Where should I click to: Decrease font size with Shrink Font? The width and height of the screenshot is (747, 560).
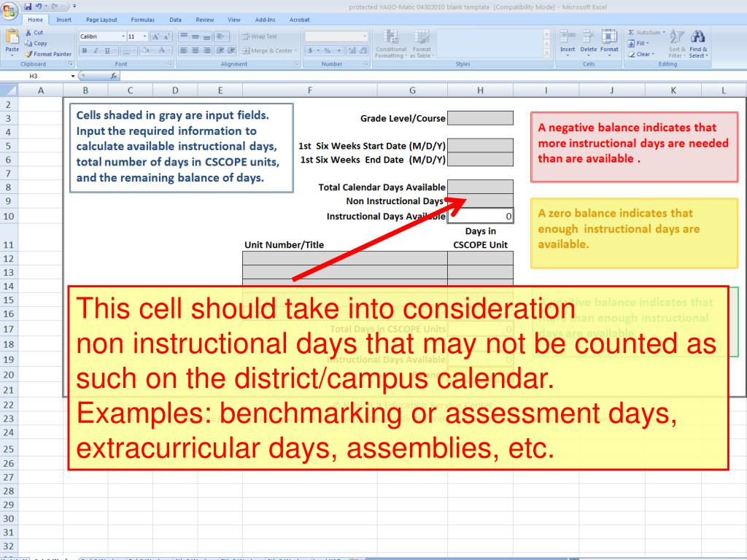click(166, 36)
